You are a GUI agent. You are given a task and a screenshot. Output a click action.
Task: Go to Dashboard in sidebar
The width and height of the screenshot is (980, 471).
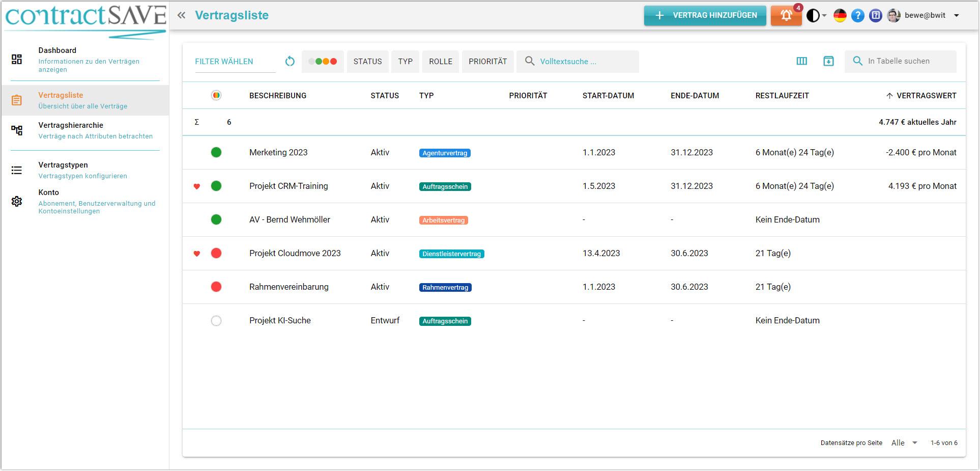(x=85, y=60)
